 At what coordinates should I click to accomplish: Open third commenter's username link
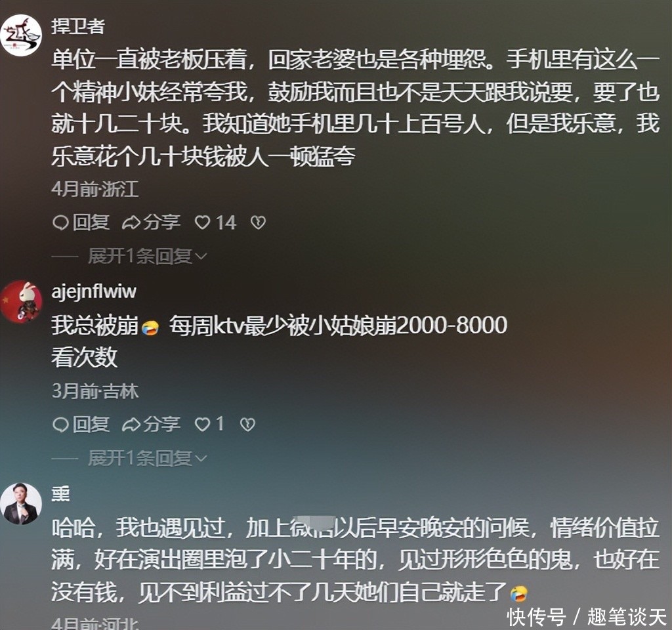(x=60, y=494)
